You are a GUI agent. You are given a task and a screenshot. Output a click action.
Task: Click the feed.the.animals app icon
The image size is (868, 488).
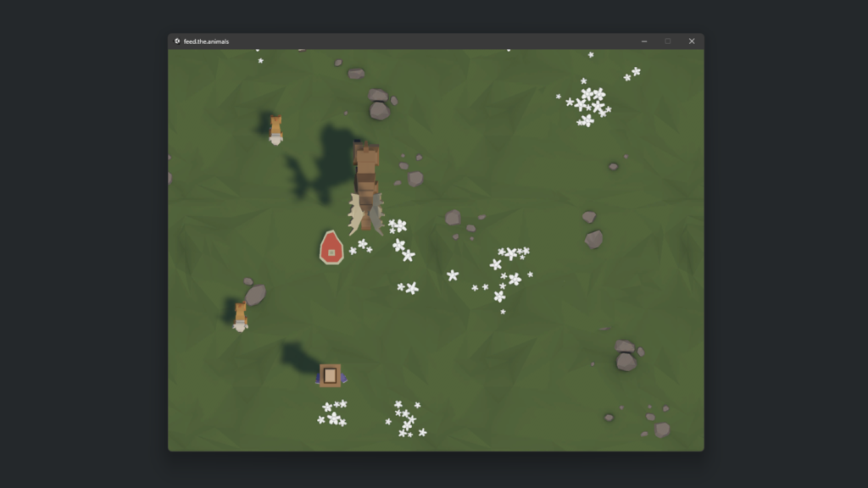tap(176, 40)
